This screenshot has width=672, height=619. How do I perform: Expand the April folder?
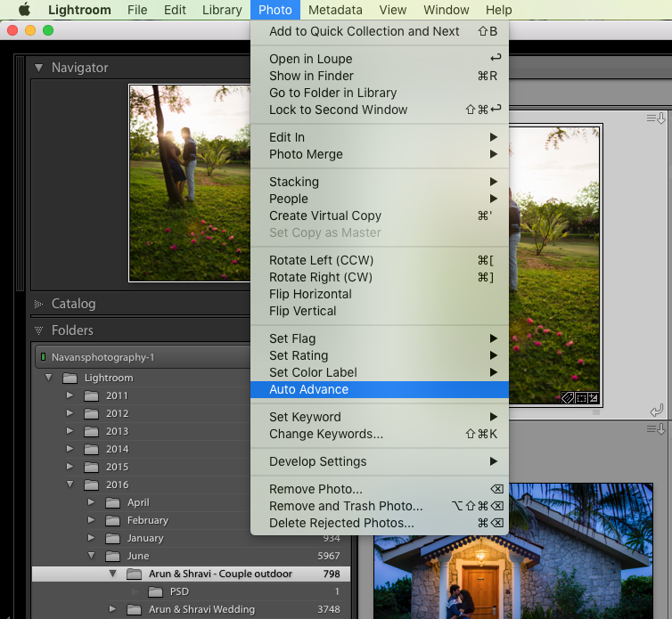91,501
